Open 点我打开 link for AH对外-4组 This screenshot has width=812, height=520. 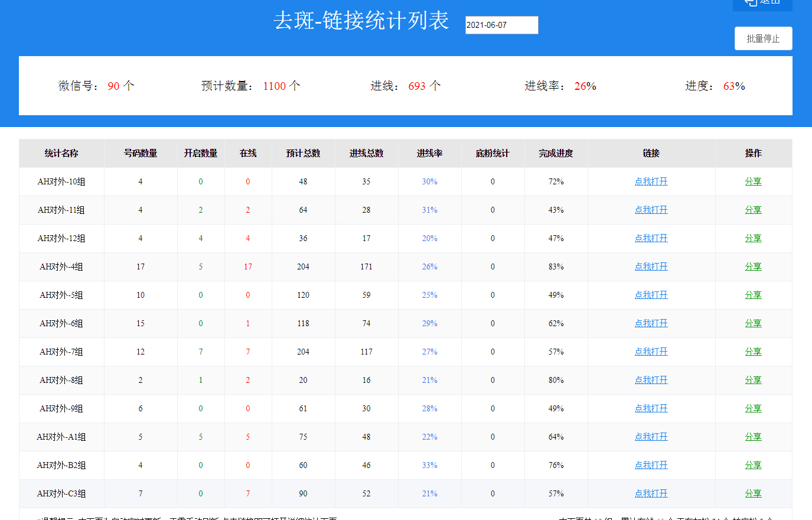(651, 266)
